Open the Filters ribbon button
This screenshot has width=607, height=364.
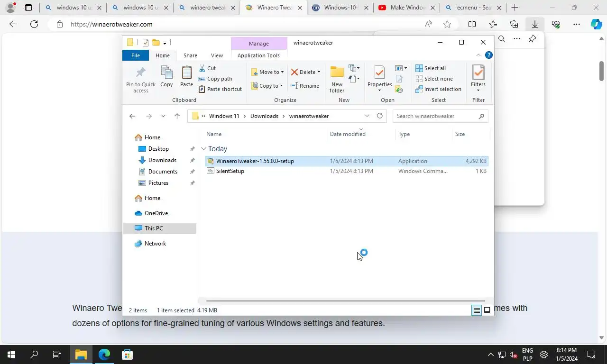(478, 79)
